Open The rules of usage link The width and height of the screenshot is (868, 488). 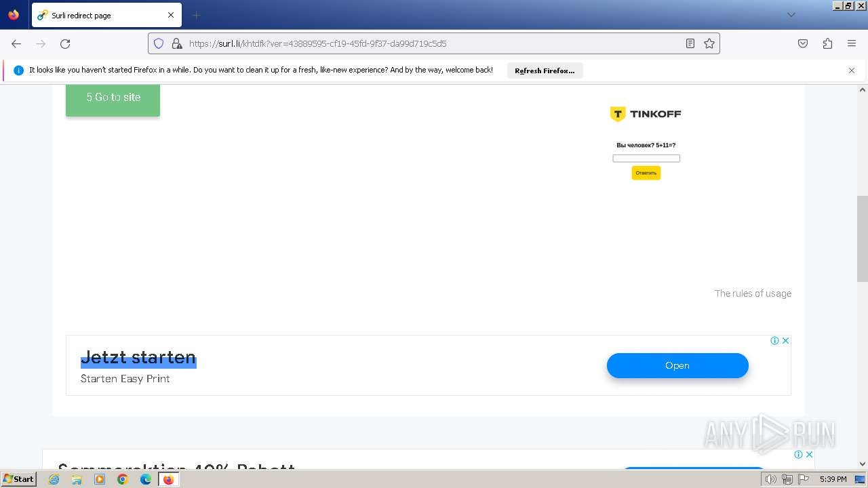(x=753, y=293)
